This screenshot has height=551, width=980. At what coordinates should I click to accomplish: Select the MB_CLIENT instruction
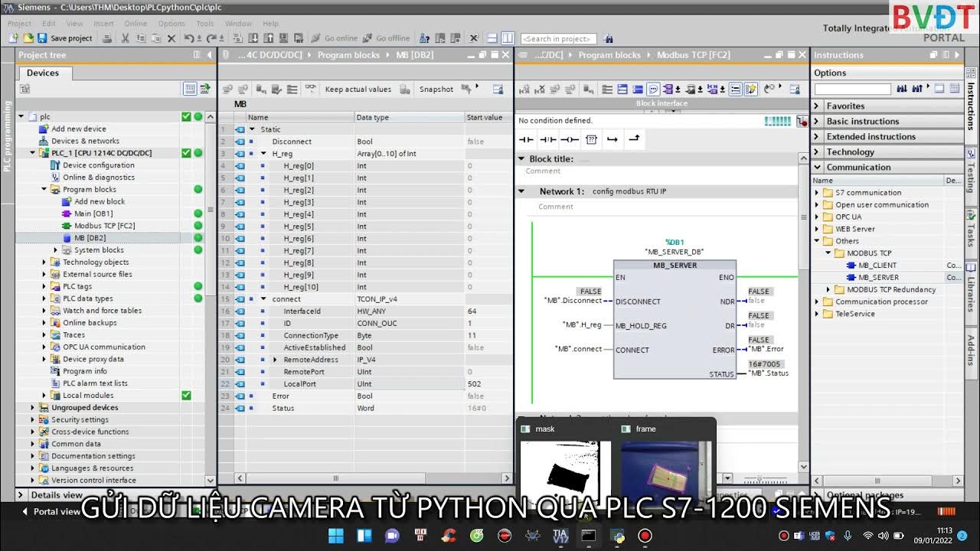[877, 266]
